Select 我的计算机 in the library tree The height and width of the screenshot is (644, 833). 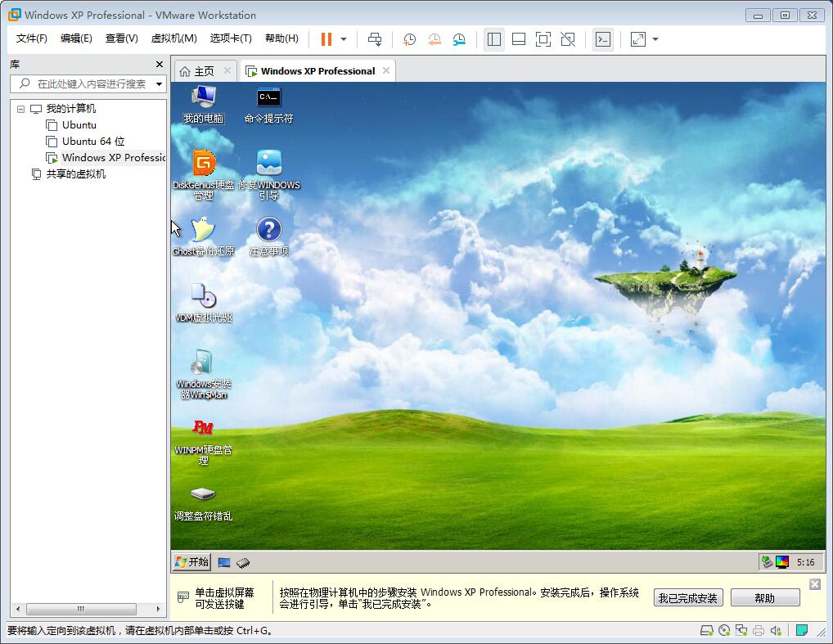(x=70, y=109)
